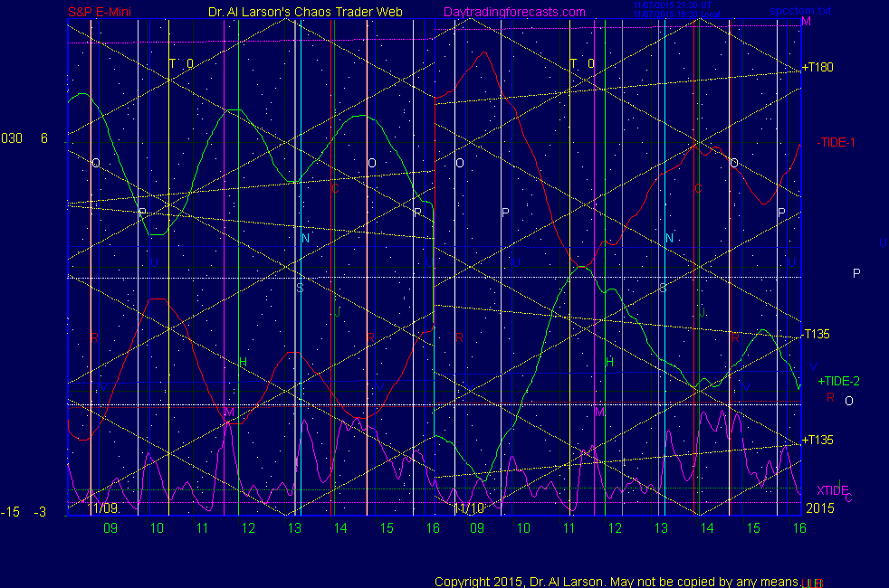
Task: Select the final "16" hour label under 2015
Action: click(799, 528)
